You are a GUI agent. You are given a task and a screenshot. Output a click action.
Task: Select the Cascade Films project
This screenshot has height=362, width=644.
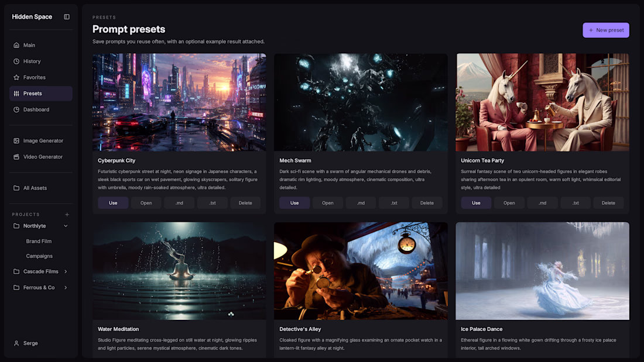tap(40, 271)
